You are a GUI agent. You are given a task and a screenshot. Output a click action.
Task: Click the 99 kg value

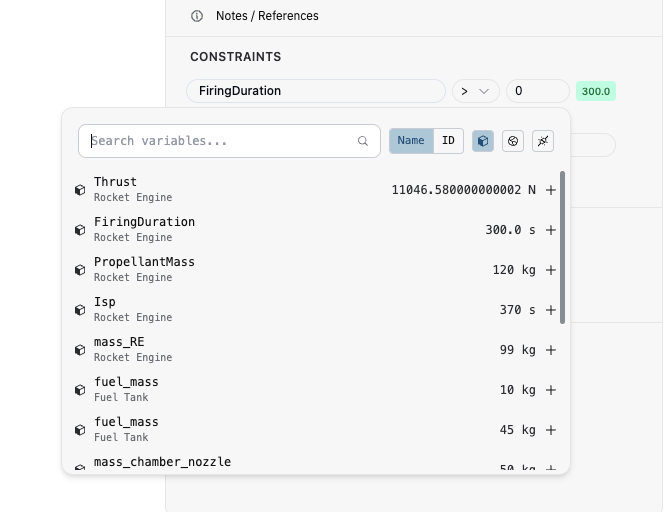pos(517,350)
